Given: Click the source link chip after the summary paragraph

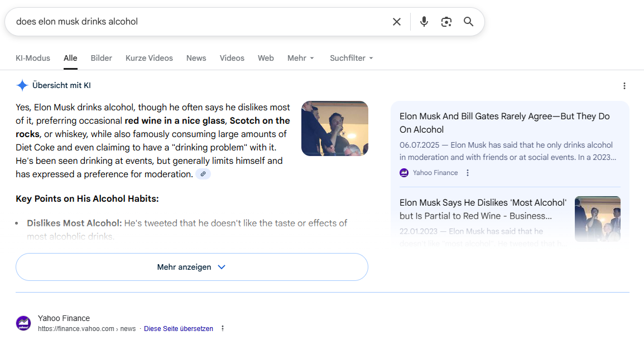Looking at the screenshot, I should [x=203, y=174].
